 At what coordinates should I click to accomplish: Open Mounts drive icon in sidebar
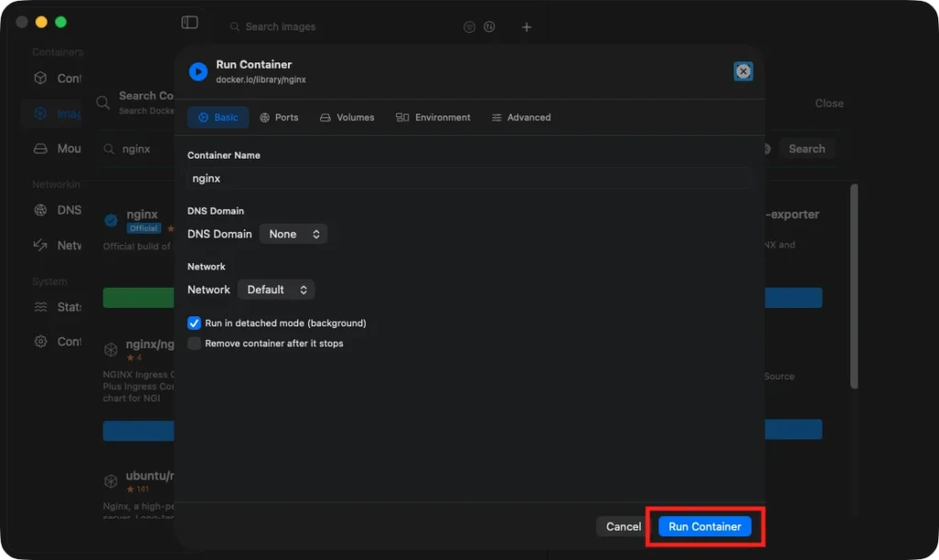(40, 148)
